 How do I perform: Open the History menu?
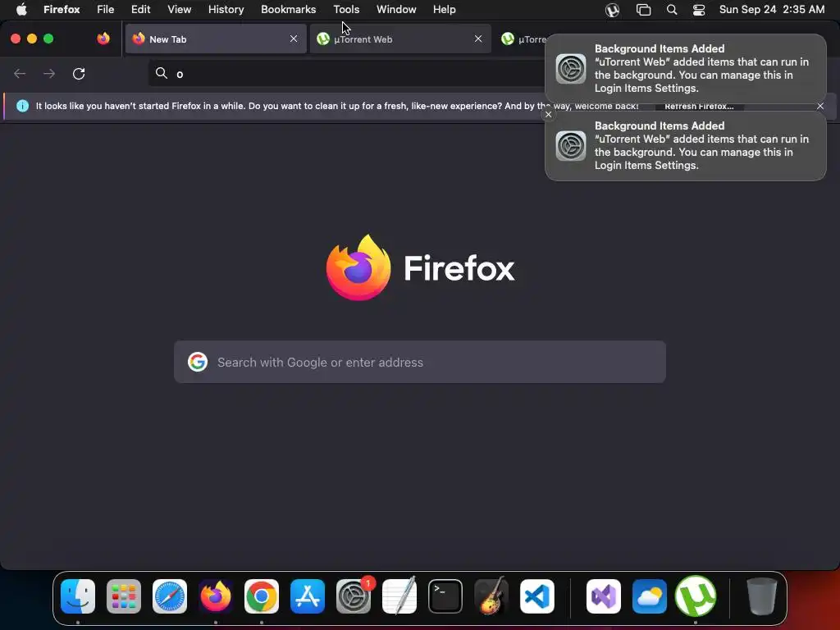(226, 10)
